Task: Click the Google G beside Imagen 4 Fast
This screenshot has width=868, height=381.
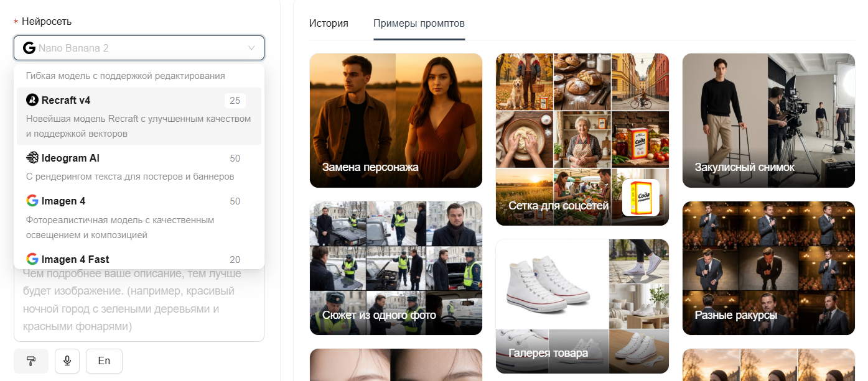Action: [32, 259]
